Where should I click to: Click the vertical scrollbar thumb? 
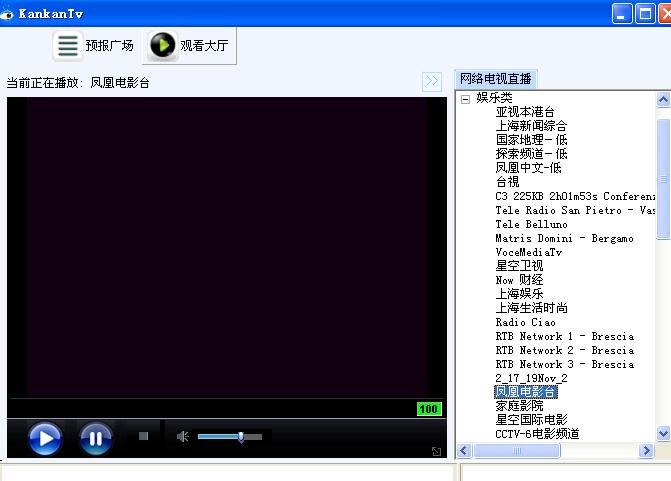pyautogui.click(x=663, y=178)
